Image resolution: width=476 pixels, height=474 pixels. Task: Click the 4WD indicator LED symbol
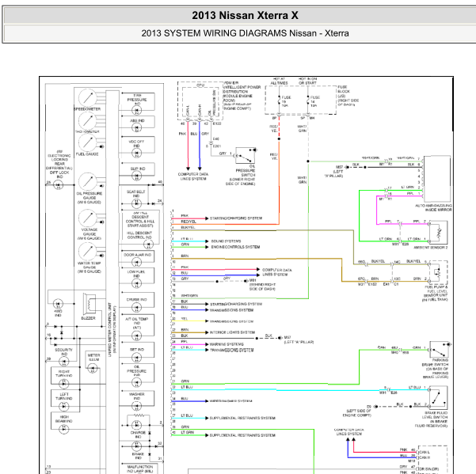(x=58, y=304)
